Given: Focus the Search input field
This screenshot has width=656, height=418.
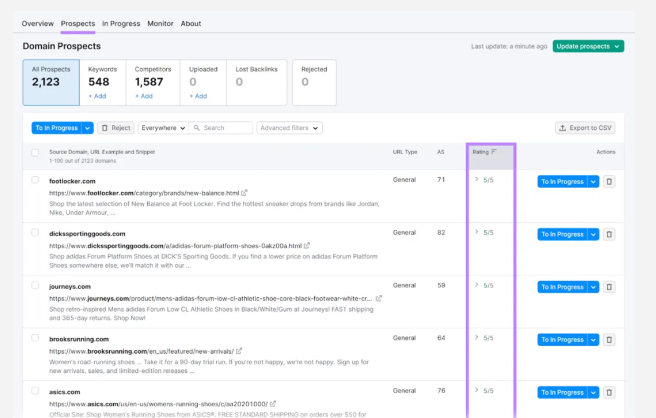Looking at the screenshot, I should pyautogui.click(x=221, y=128).
